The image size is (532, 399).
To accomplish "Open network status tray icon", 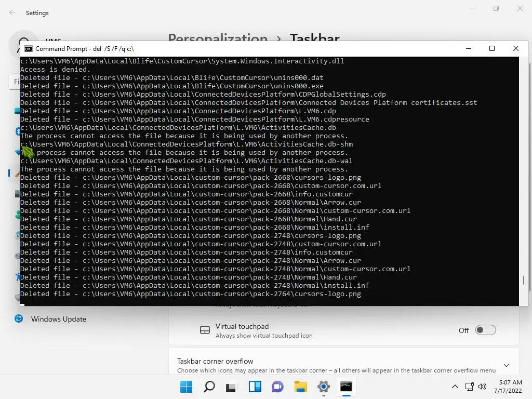I will [470, 387].
